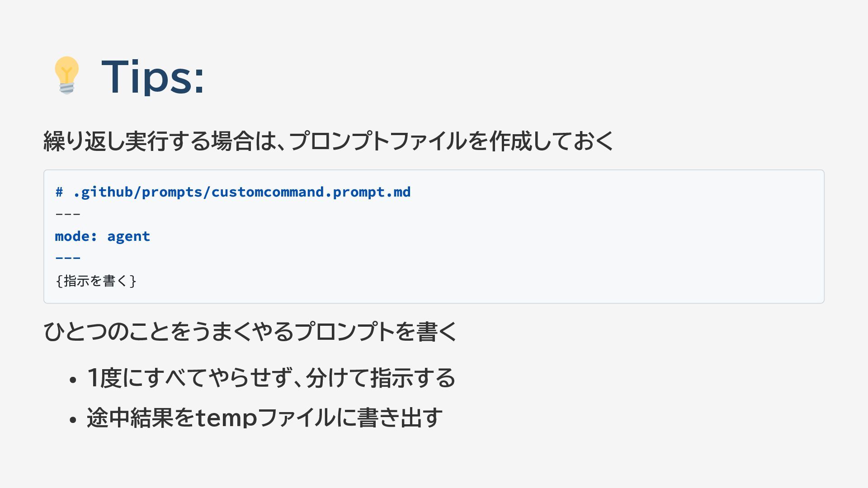868x488 pixels.
Task: Click the sentence starting with 繰り返し実行する場合は
Action: click(x=328, y=141)
